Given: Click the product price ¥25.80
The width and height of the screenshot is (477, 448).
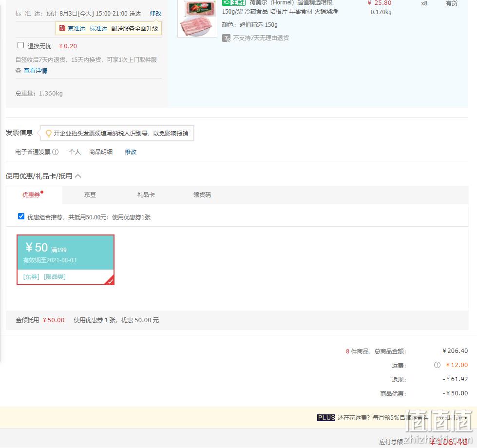Looking at the screenshot, I should pos(380,3).
